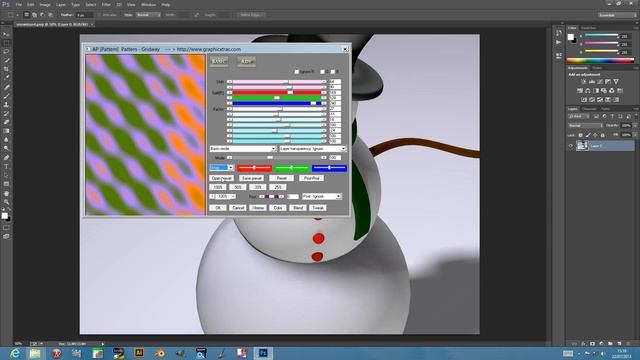
Task: Open the Window menu
Action: [x=148, y=4]
